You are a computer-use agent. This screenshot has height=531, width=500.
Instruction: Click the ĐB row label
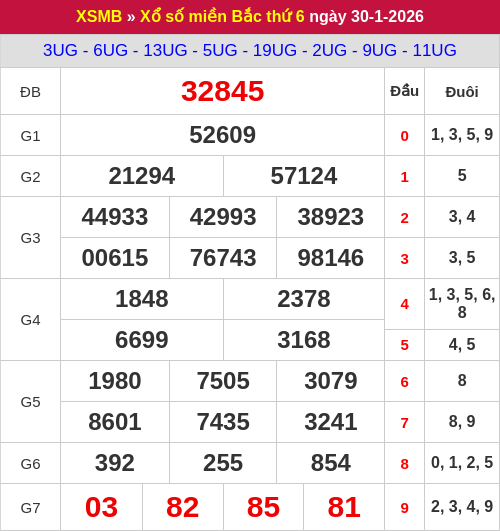coord(30,92)
